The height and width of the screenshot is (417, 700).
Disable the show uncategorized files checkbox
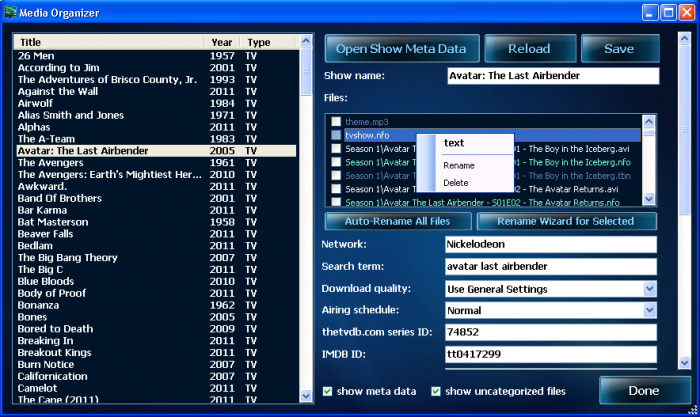click(436, 392)
